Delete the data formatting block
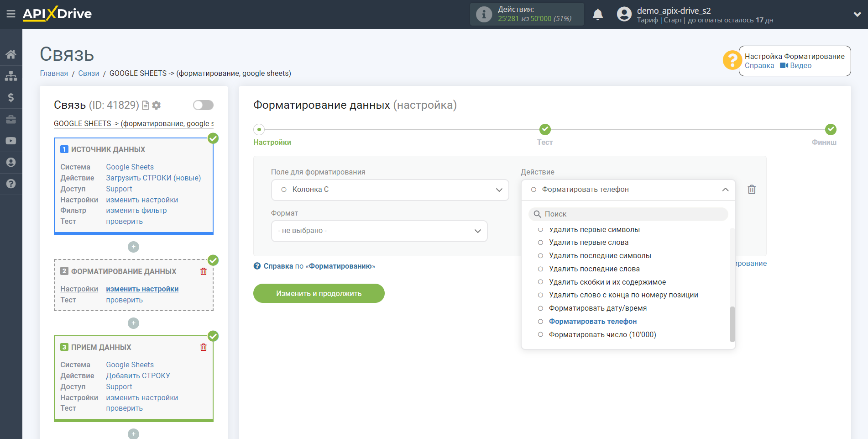 click(x=204, y=271)
